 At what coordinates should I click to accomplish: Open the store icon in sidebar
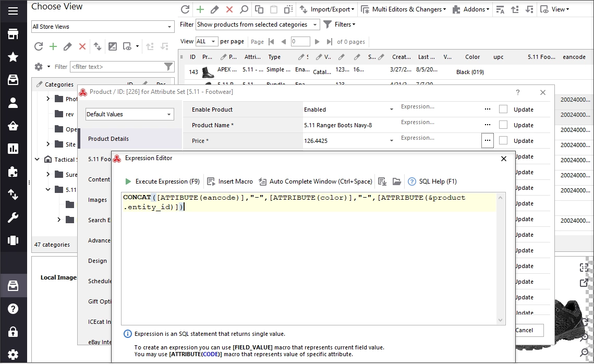point(13,34)
